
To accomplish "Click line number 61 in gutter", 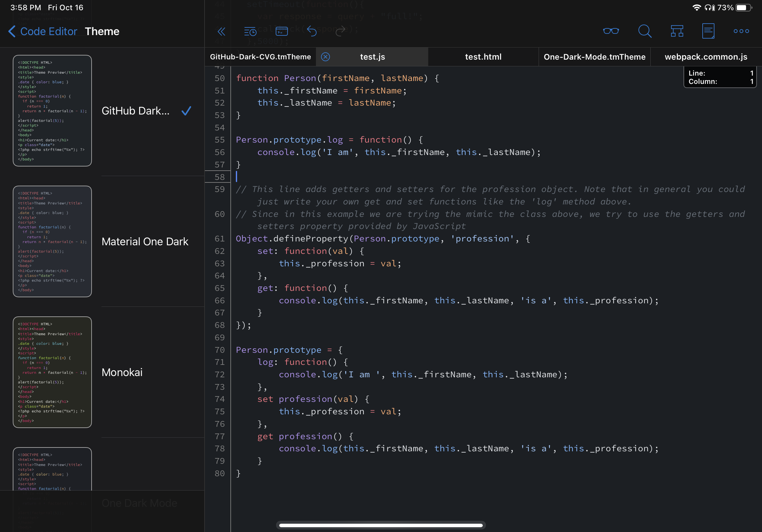I will [x=219, y=239].
